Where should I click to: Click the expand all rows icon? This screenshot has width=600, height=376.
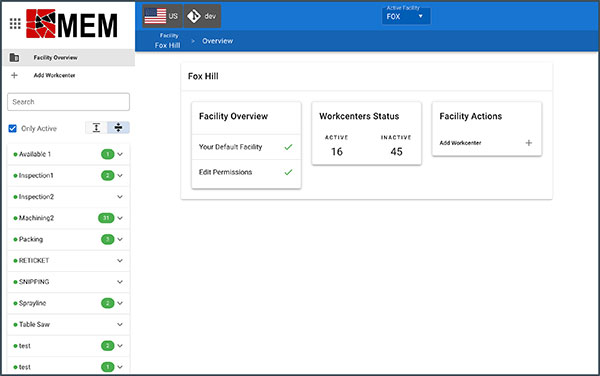(96, 128)
